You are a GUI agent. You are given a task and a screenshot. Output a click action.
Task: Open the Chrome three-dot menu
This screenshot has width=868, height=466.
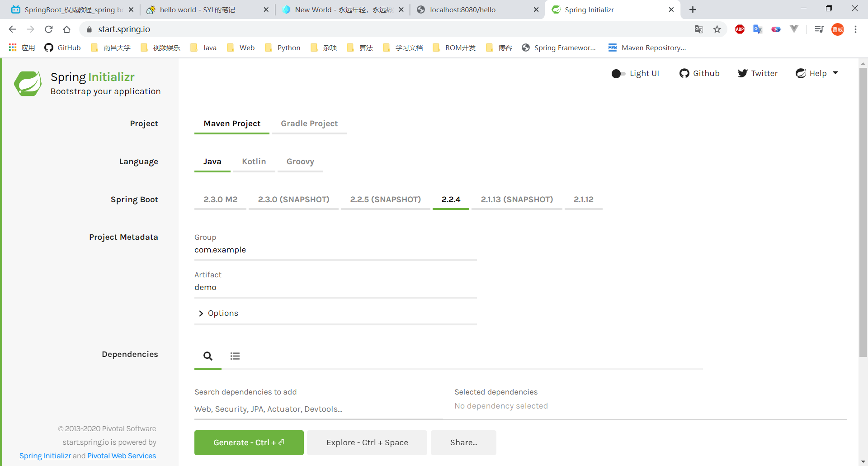click(855, 29)
